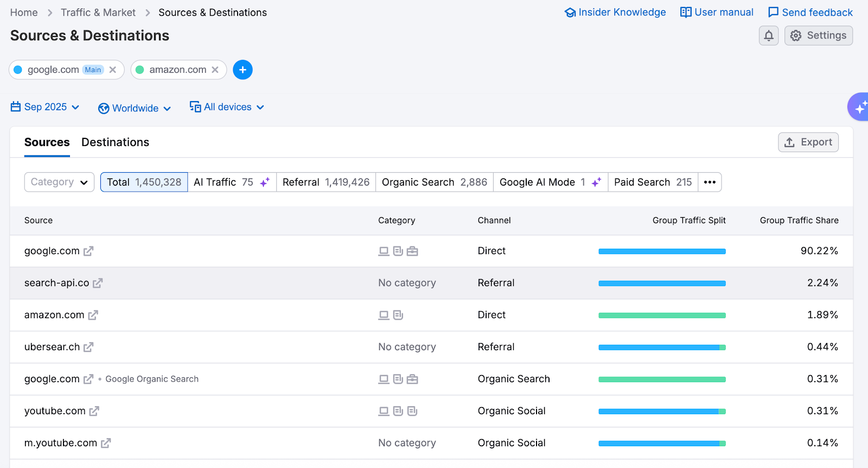The height and width of the screenshot is (468, 868).
Task: Open youtube.com external link icon
Action: click(94, 411)
